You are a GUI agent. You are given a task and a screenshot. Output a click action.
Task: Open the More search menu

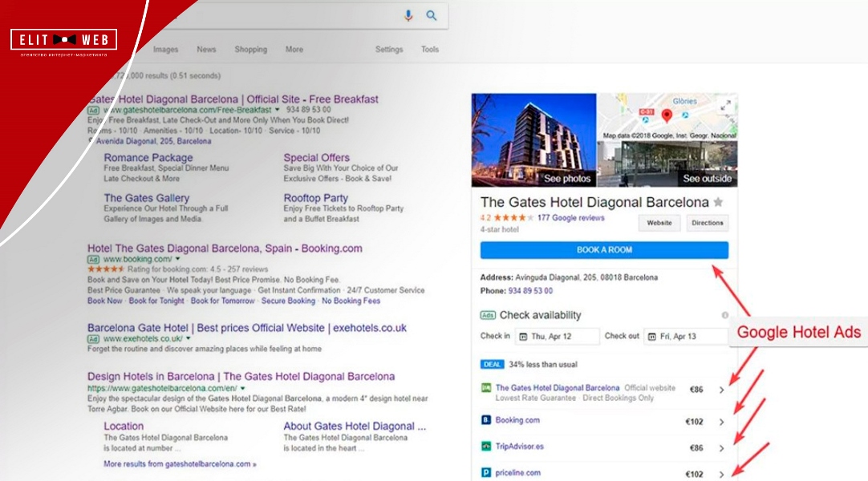click(294, 49)
